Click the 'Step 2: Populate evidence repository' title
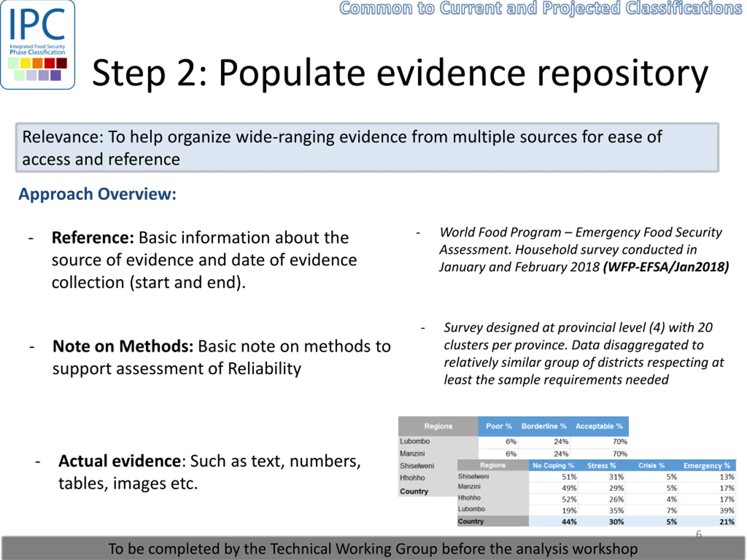Viewport: 747px width, 560px height. coord(400,73)
